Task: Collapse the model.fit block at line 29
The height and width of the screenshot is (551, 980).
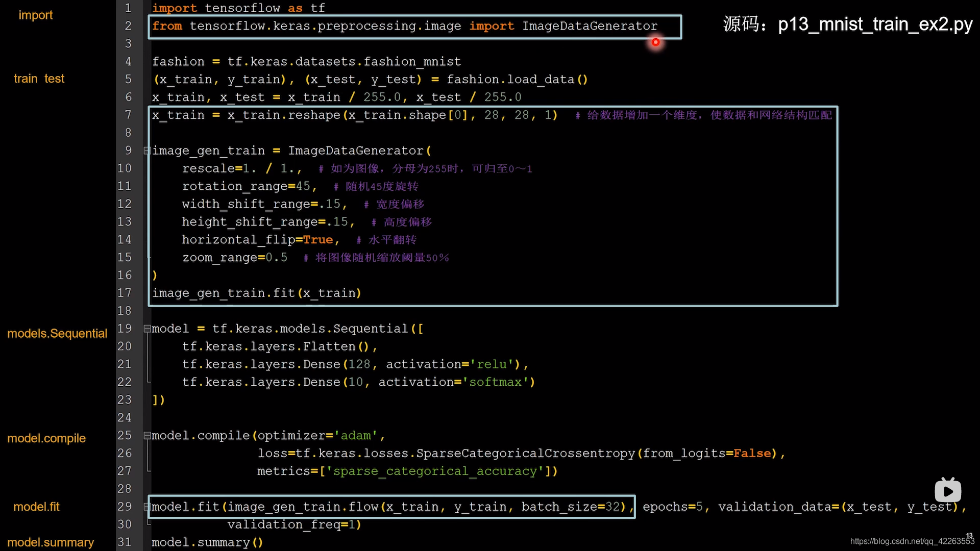Action: pos(147,507)
